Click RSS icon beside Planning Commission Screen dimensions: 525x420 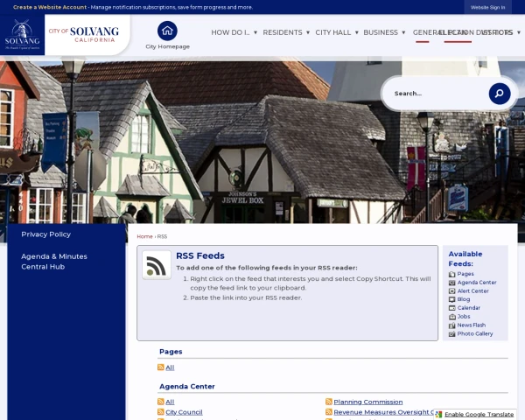click(329, 402)
